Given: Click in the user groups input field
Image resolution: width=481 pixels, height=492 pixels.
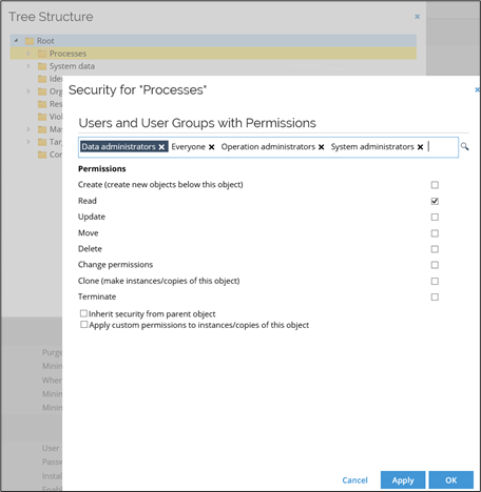Looking at the screenshot, I should pos(443,147).
